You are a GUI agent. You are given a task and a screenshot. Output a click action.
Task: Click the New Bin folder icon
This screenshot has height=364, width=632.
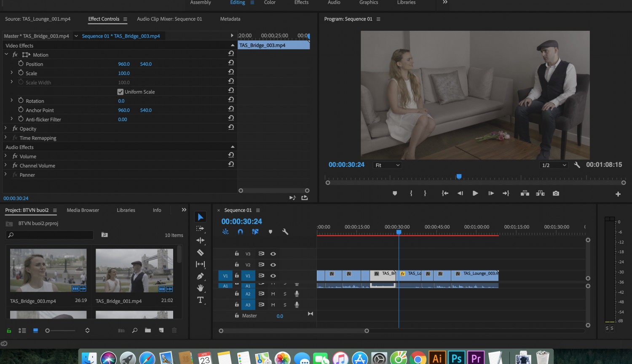point(148,330)
